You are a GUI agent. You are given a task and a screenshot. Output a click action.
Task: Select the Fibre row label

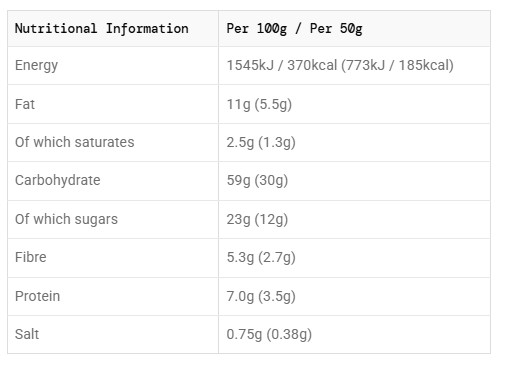tap(31, 257)
